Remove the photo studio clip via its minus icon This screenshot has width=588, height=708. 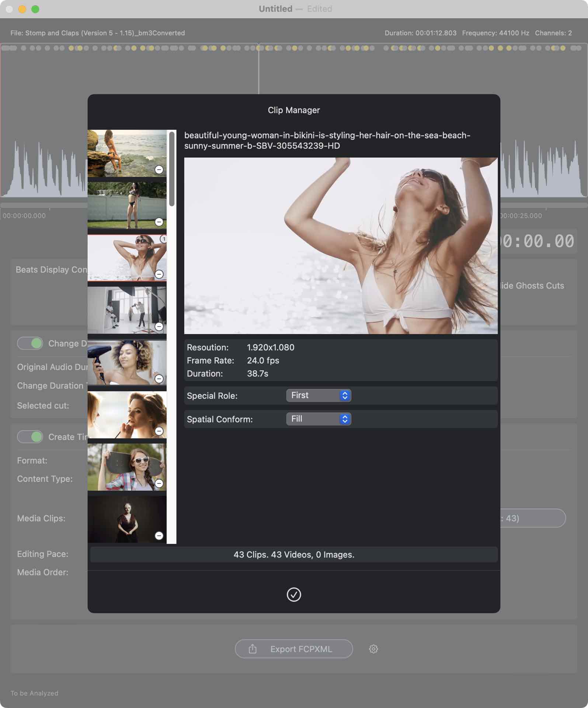point(159,326)
